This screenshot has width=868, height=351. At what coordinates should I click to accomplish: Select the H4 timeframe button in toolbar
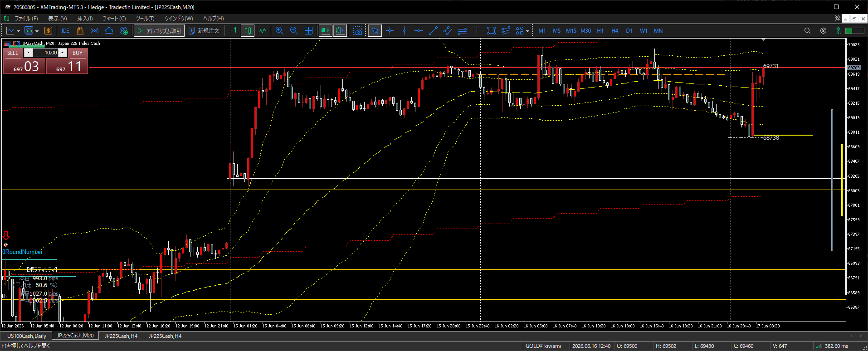(614, 31)
